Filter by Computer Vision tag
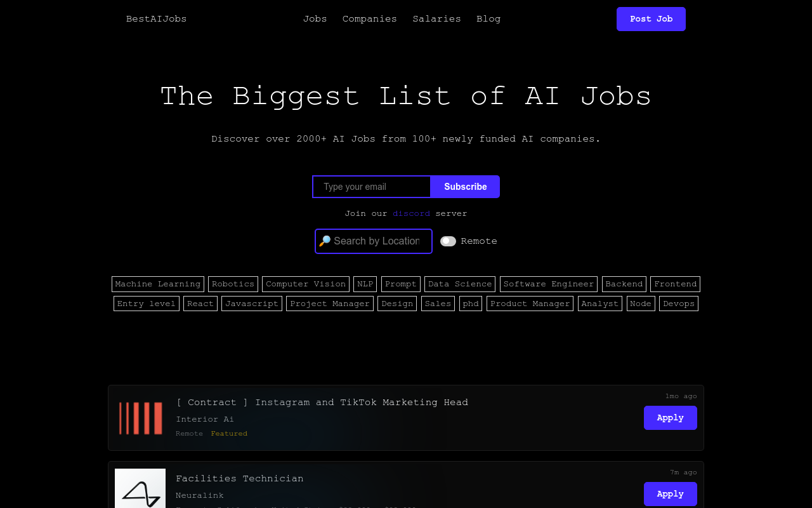The height and width of the screenshot is (508, 812). point(306,284)
